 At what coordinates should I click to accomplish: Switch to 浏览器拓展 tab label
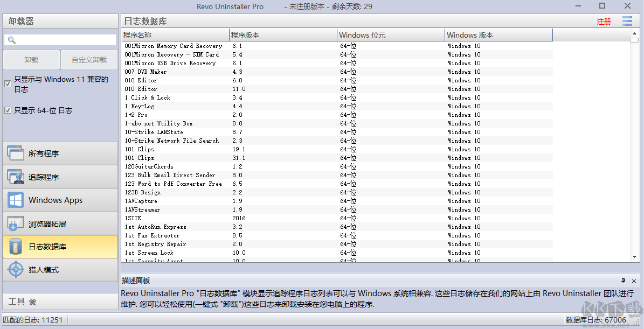[47, 224]
